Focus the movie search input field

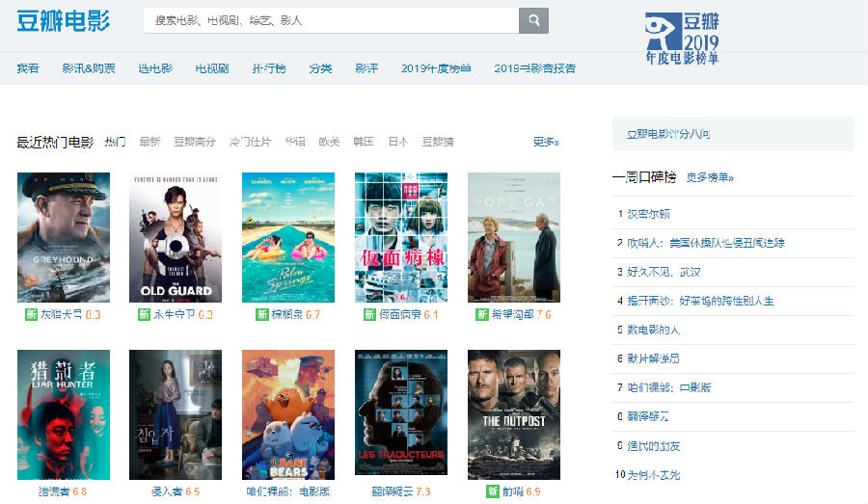pyautogui.click(x=331, y=20)
